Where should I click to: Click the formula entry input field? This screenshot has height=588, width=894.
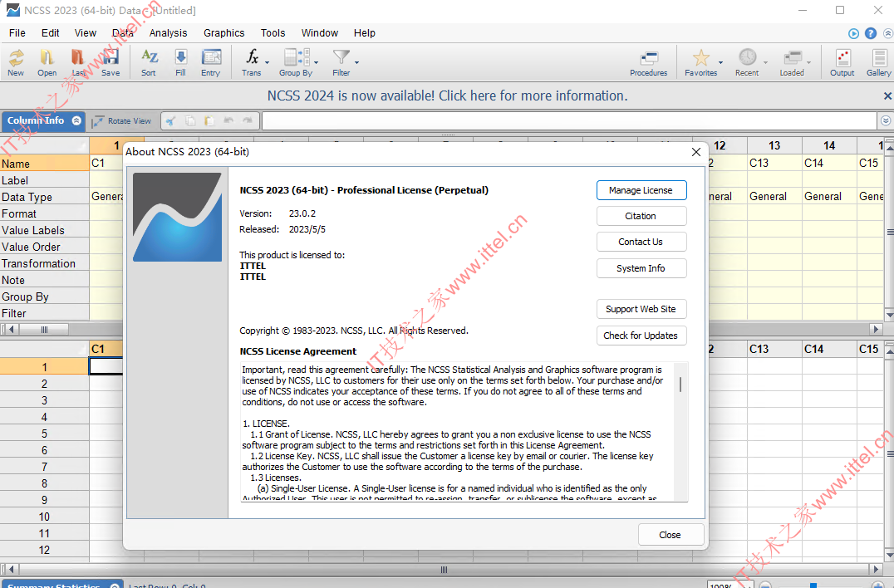[568, 120]
